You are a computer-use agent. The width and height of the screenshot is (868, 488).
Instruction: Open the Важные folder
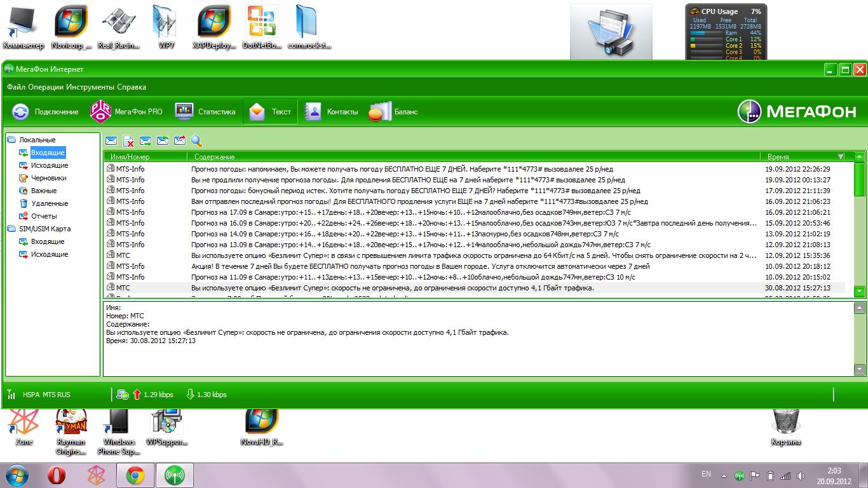point(44,191)
